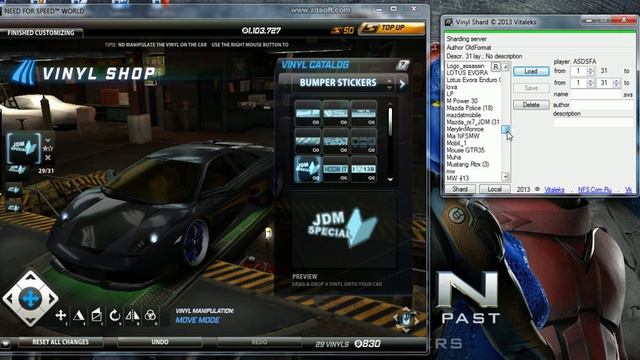Open the Vitaleks link

(x=554, y=190)
